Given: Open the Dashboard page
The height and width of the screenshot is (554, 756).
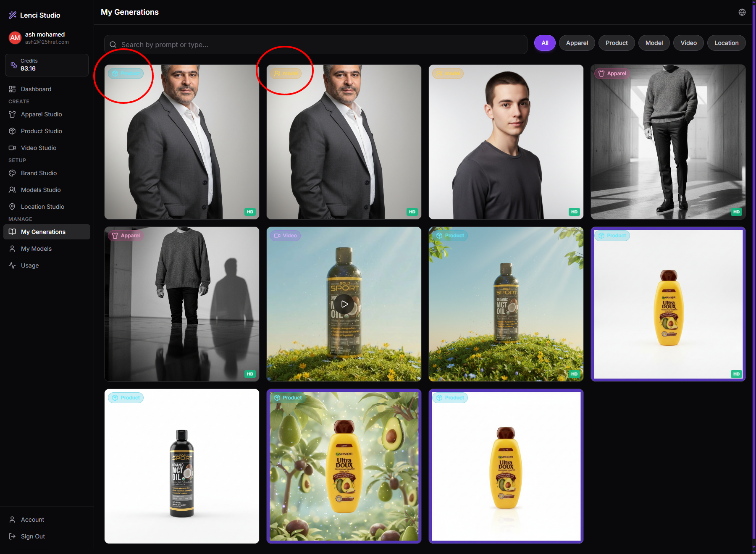Looking at the screenshot, I should click(36, 89).
